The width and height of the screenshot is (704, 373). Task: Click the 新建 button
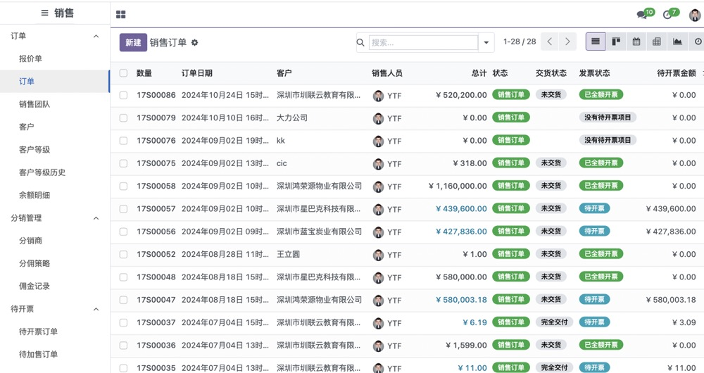pyautogui.click(x=133, y=43)
